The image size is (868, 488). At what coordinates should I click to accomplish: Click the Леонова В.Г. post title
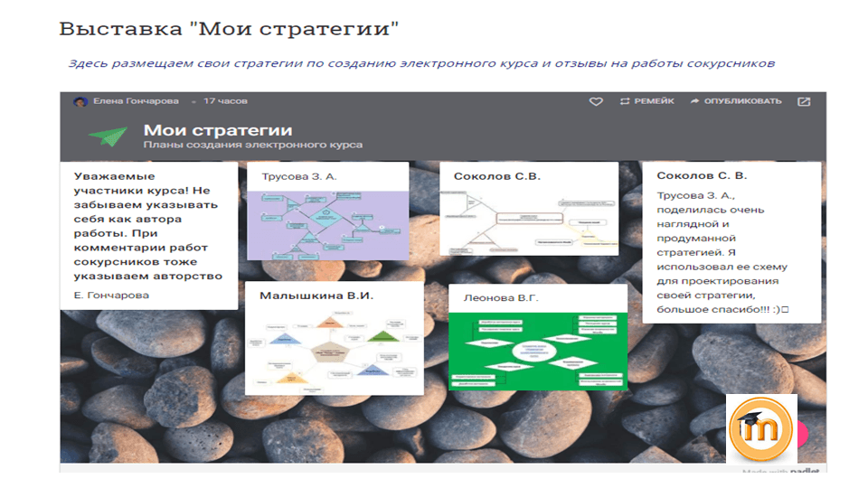(501, 297)
